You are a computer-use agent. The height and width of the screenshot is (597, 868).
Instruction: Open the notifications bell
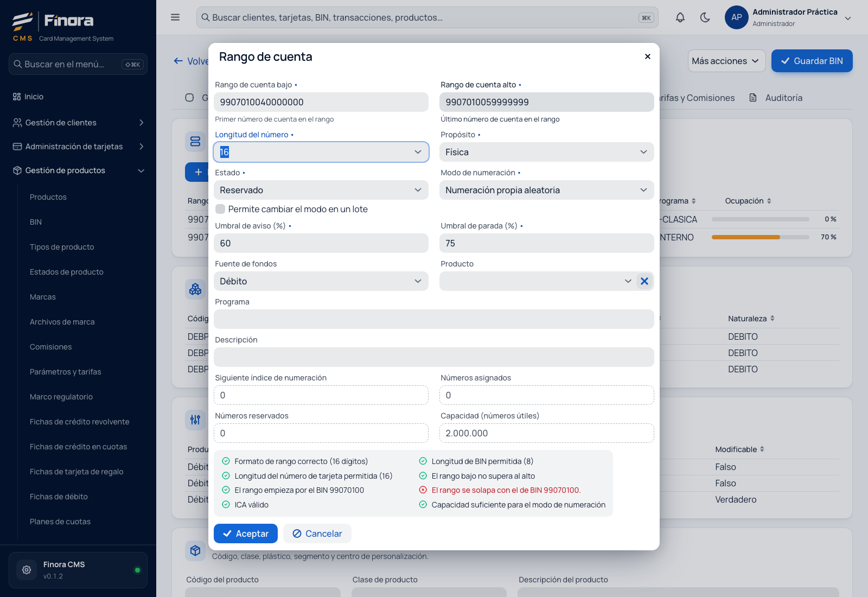coord(680,17)
